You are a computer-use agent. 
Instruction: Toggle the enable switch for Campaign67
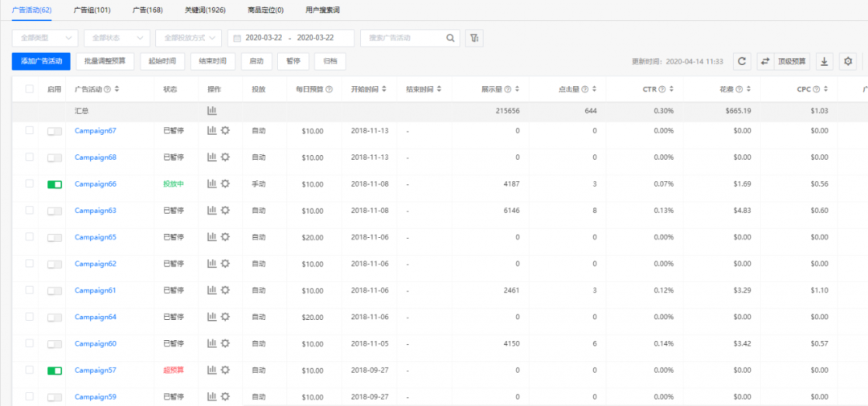(55, 131)
